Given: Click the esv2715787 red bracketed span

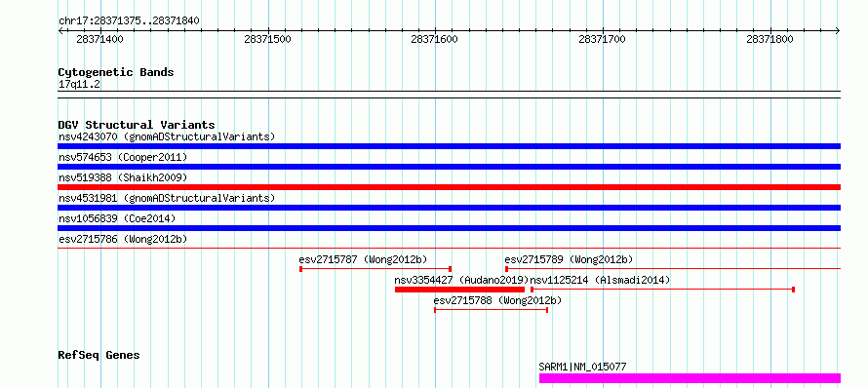Looking at the screenshot, I should point(375,269).
